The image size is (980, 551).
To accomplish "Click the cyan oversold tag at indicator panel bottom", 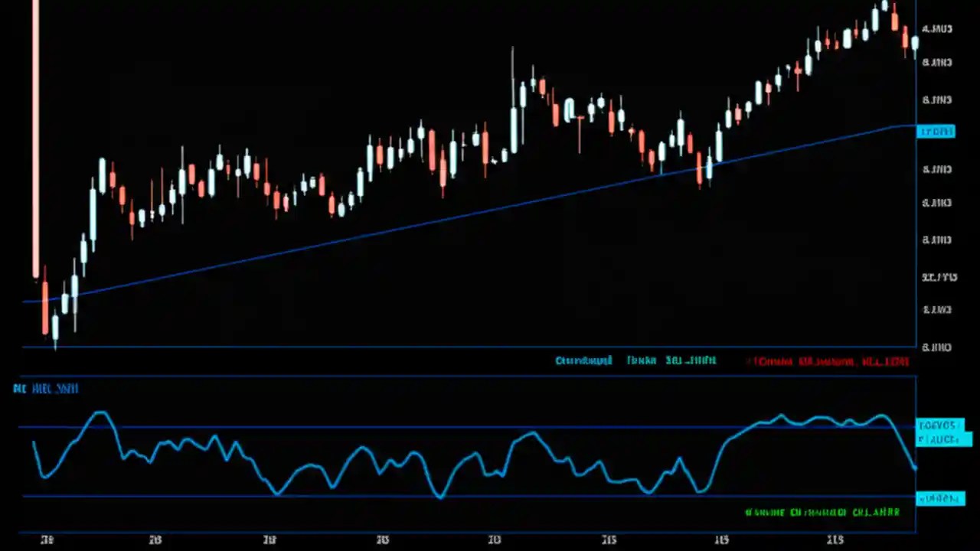I will (939, 499).
